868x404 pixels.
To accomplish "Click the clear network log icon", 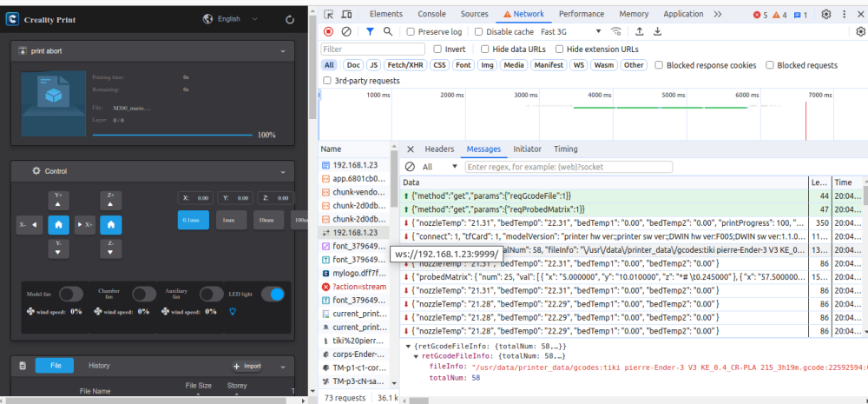I will coord(346,31).
